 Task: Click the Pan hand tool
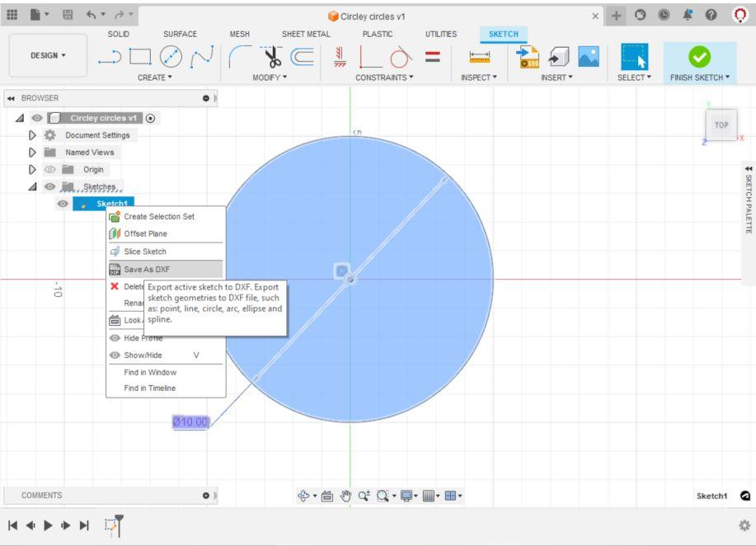[345, 496]
